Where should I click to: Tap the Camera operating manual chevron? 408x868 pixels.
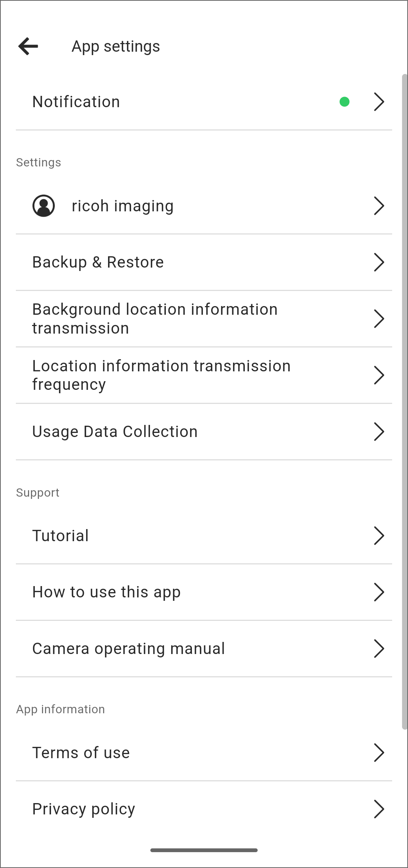click(x=379, y=649)
